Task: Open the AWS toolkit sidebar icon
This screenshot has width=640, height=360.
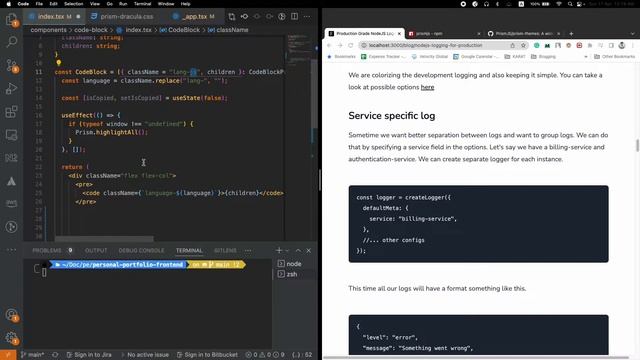Action: pyautogui.click(x=11, y=203)
